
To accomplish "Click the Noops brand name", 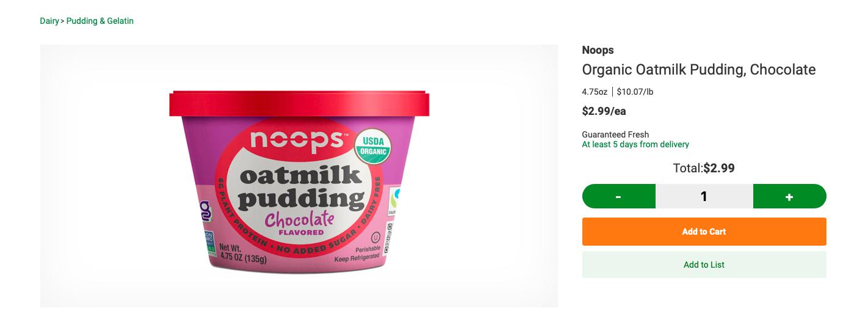I will coord(598,50).
